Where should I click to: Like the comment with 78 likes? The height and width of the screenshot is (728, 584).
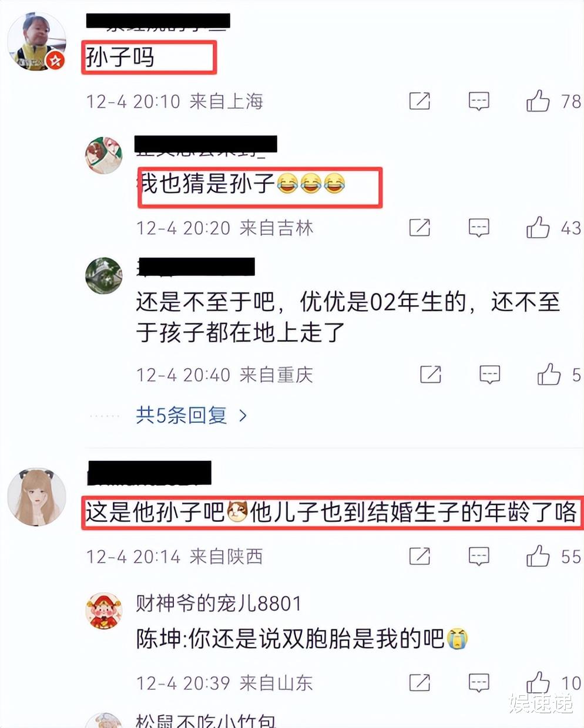pos(538,101)
